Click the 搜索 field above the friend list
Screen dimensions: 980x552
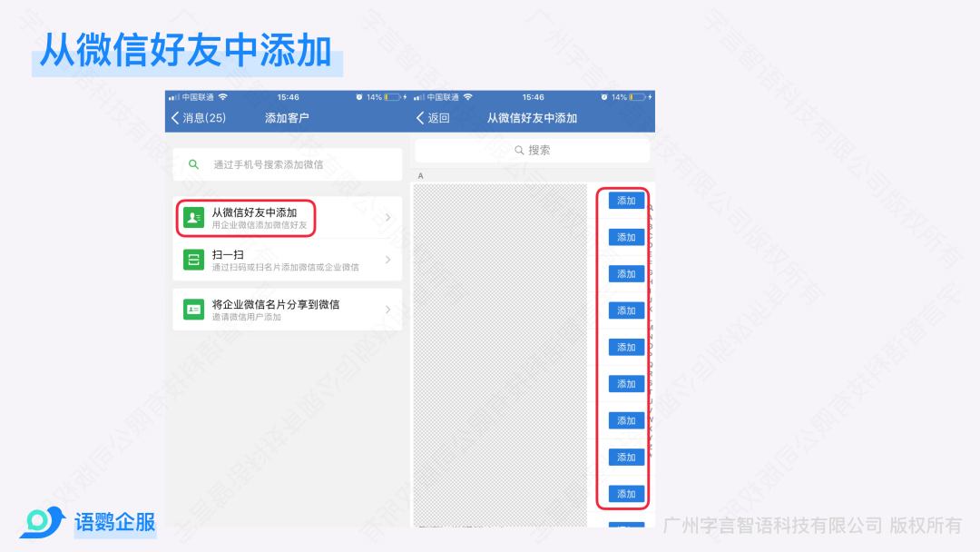click(533, 150)
